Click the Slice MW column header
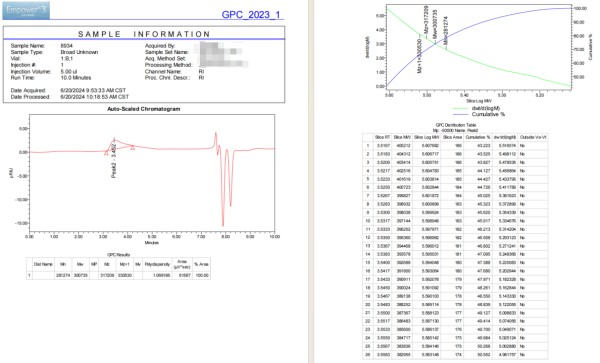Screen dimensions: 600x363 pyautogui.click(x=402, y=137)
